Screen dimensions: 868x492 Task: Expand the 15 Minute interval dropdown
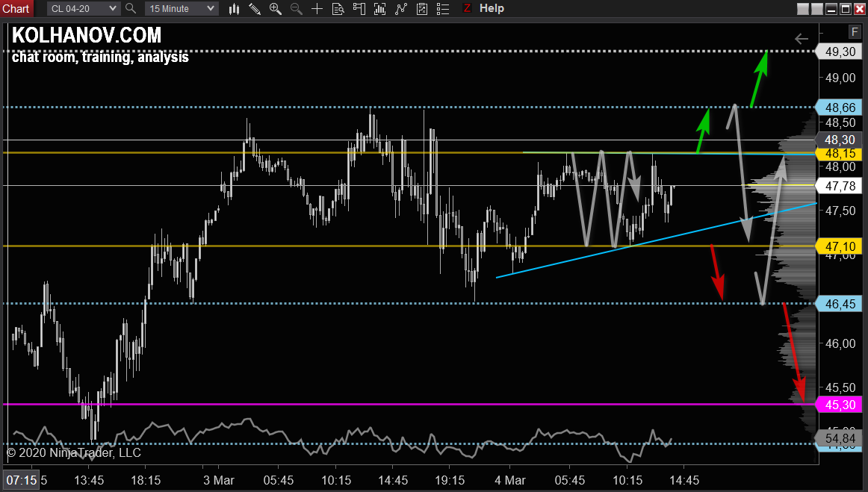[180, 8]
